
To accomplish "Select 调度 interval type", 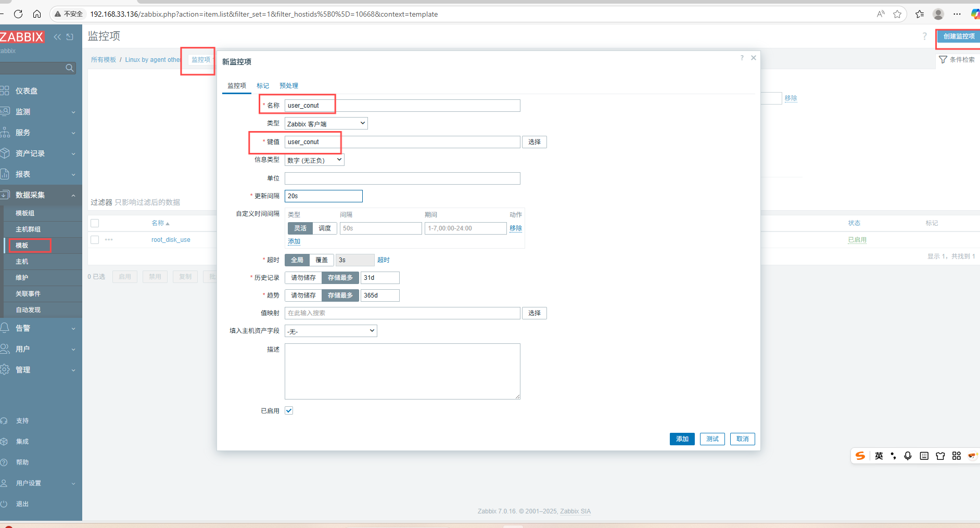I will pyautogui.click(x=325, y=228).
